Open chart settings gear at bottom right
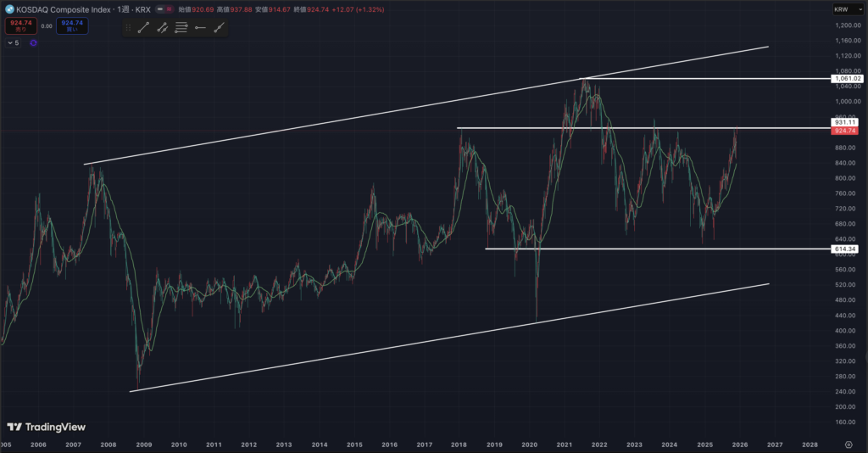 [x=849, y=444]
